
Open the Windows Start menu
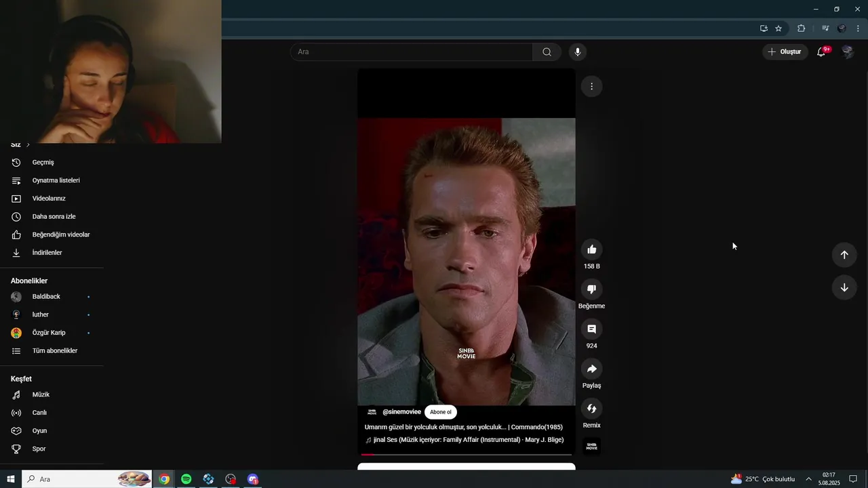pyautogui.click(x=11, y=479)
